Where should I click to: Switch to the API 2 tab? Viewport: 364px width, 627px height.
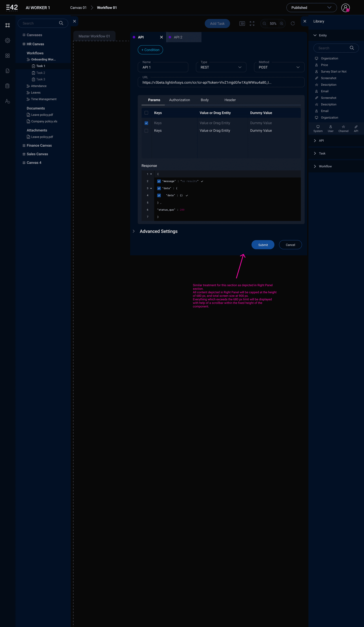pos(178,37)
